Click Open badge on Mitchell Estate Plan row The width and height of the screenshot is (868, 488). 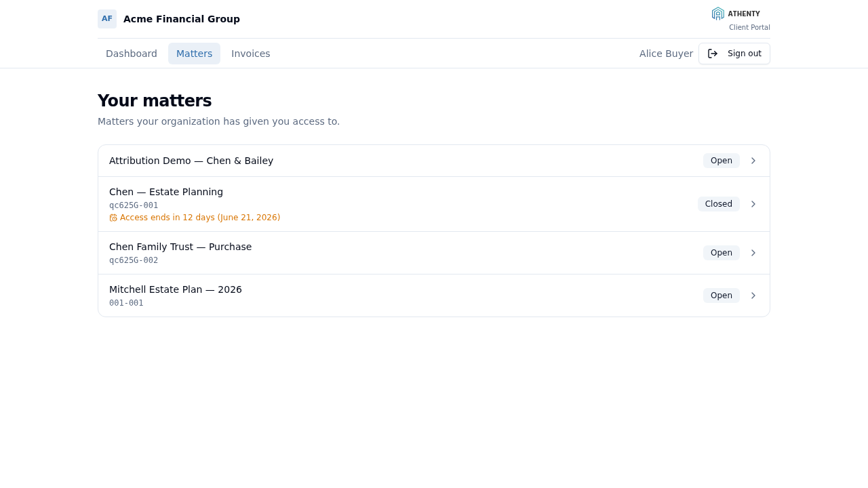click(722, 296)
